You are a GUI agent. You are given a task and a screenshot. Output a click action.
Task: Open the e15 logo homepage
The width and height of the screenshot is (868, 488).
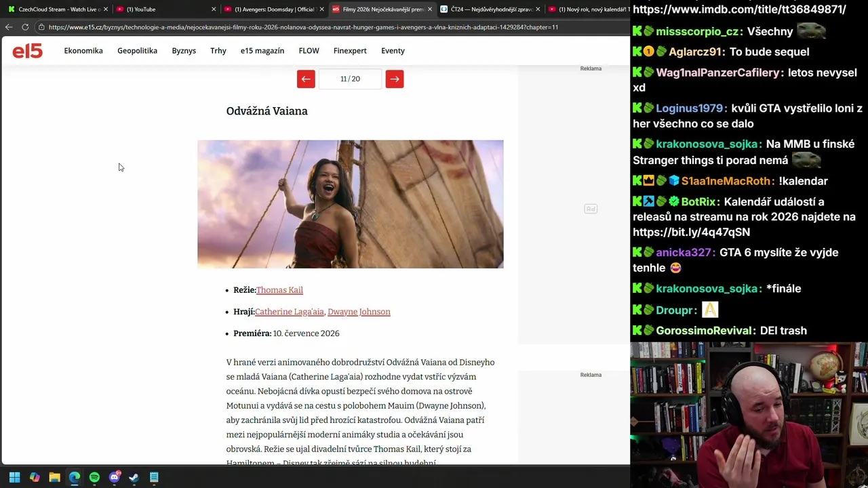pyautogui.click(x=27, y=51)
